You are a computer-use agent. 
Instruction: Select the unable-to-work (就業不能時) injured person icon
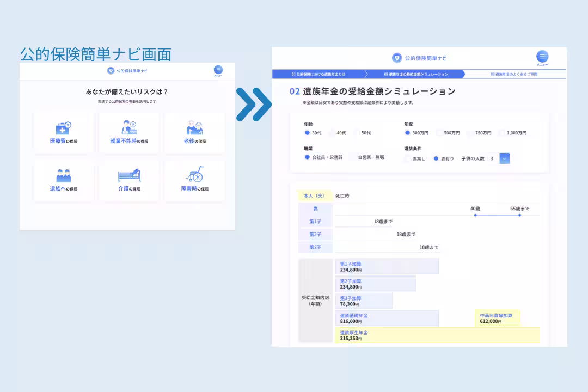click(129, 128)
